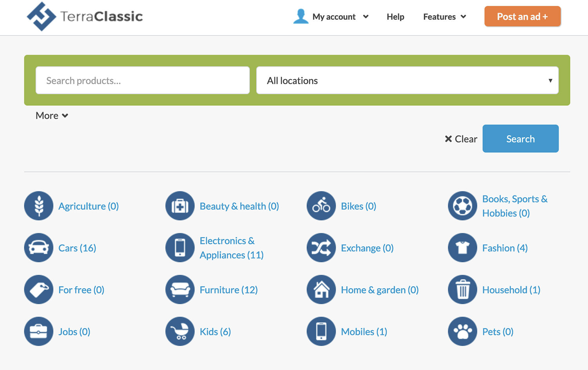The image size is (588, 370).
Task: Click the Post an ad button
Action: (522, 16)
